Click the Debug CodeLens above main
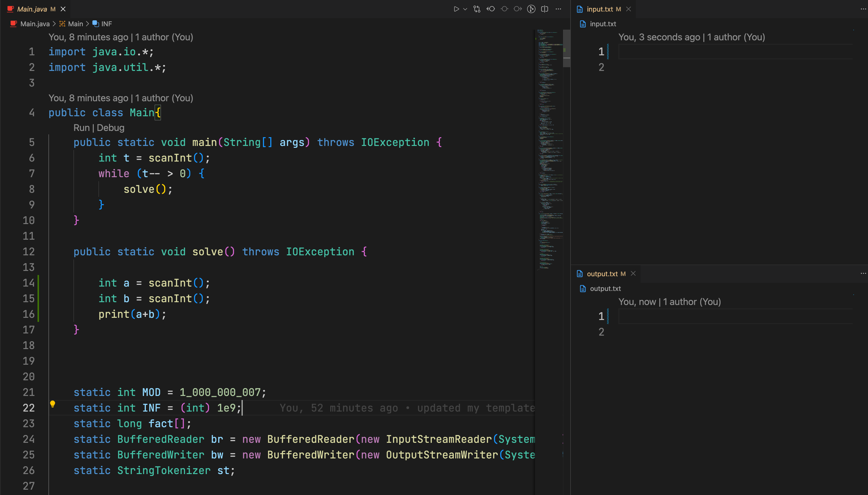The image size is (868, 495). point(111,128)
